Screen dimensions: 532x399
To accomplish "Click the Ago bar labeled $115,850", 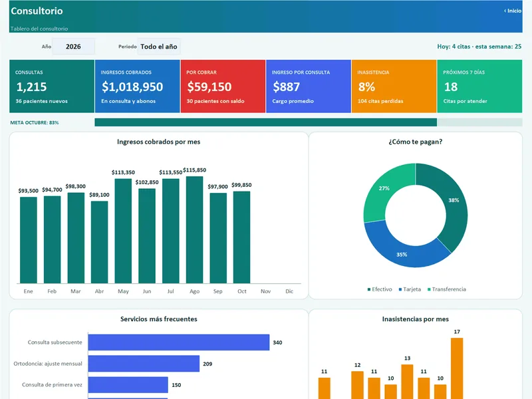I will [194, 229].
